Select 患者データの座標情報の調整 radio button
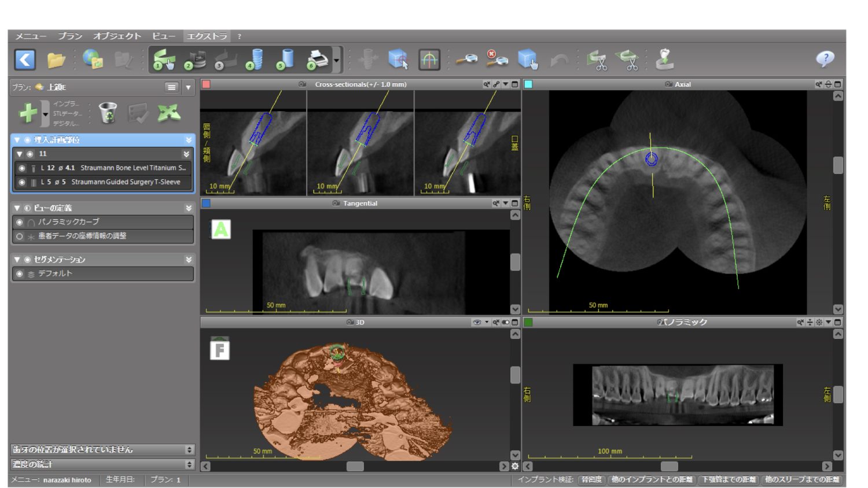This screenshot has height=488, width=868. pos(20,236)
